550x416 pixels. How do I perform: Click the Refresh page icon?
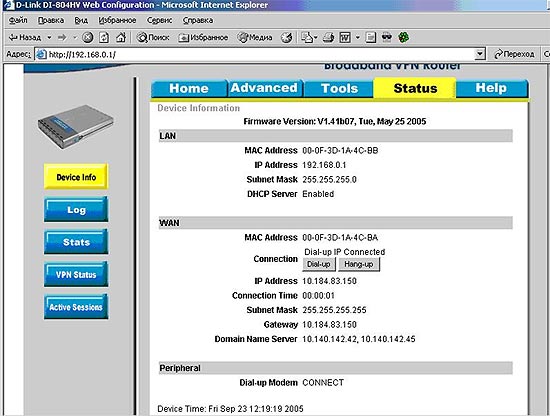104,37
